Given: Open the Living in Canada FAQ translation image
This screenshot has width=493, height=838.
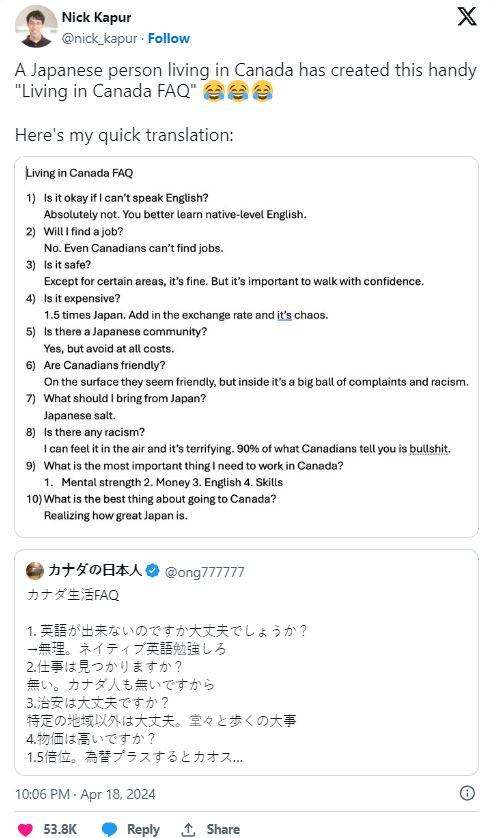Looking at the screenshot, I should point(246,347).
